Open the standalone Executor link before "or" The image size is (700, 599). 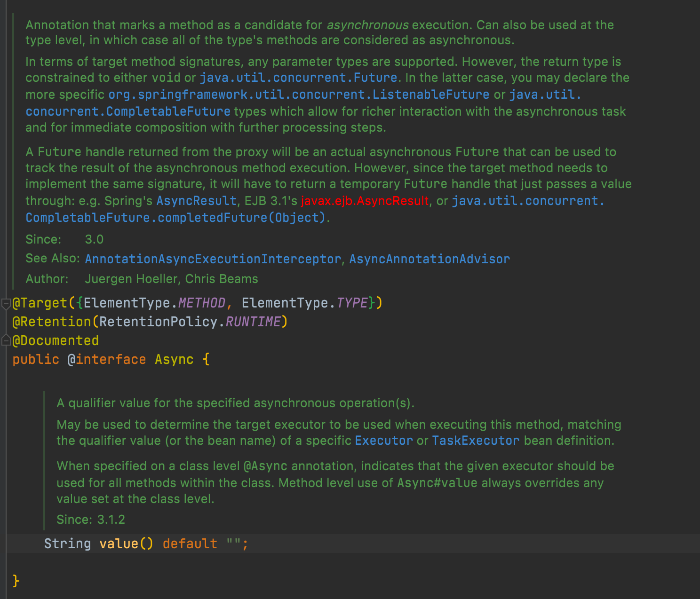click(x=383, y=441)
